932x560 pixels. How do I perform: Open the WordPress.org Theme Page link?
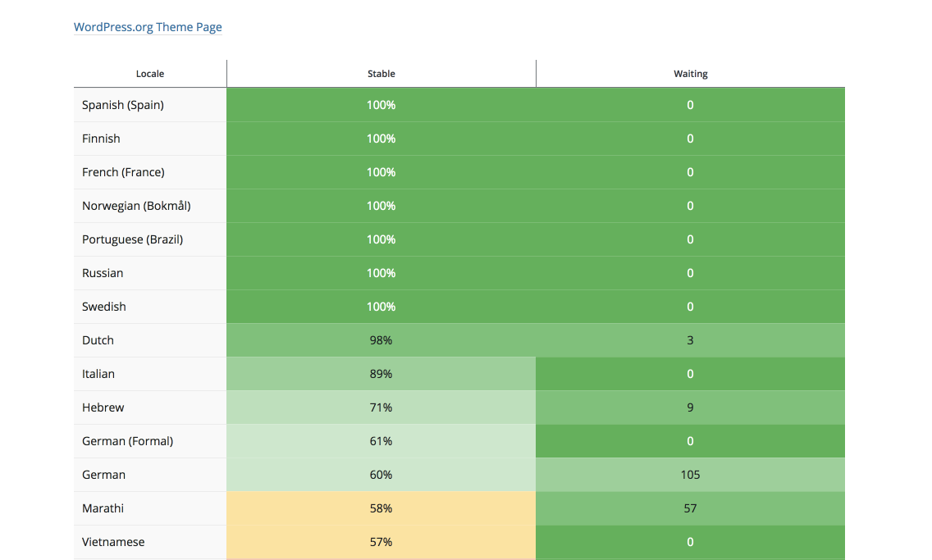(x=148, y=27)
